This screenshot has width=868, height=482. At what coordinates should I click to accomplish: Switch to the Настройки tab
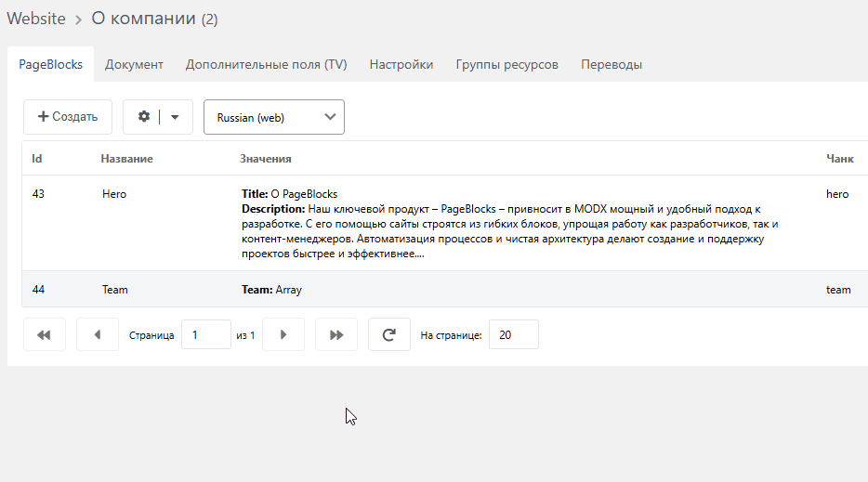(401, 64)
